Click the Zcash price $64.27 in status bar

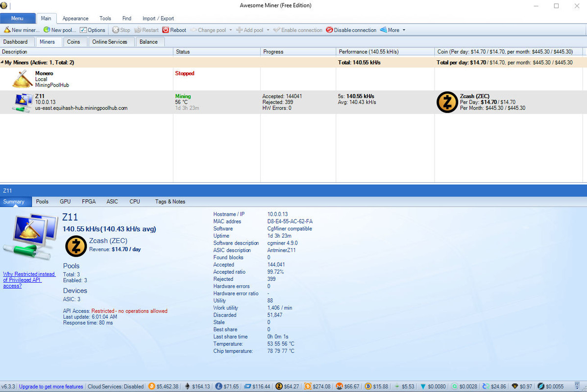[x=288, y=387]
